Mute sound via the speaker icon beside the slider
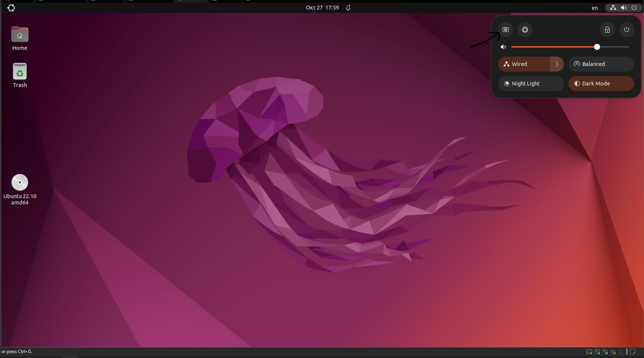644x358 pixels. pos(503,47)
